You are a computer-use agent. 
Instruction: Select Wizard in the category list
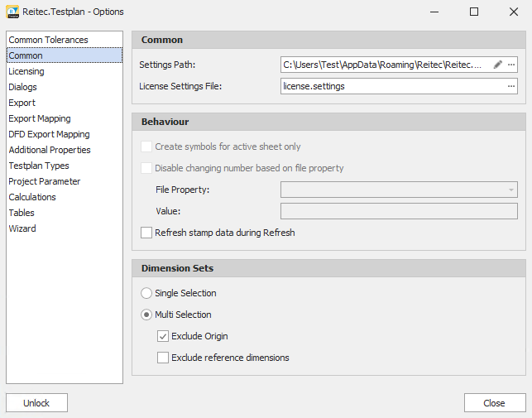pos(22,228)
